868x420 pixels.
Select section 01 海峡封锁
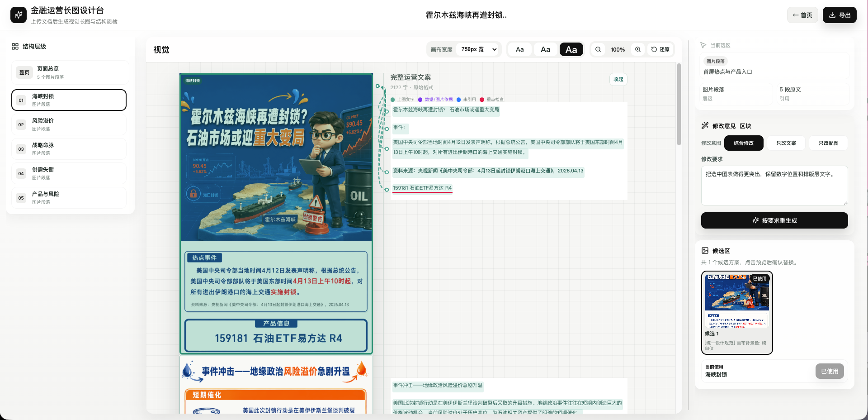[69, 100]
